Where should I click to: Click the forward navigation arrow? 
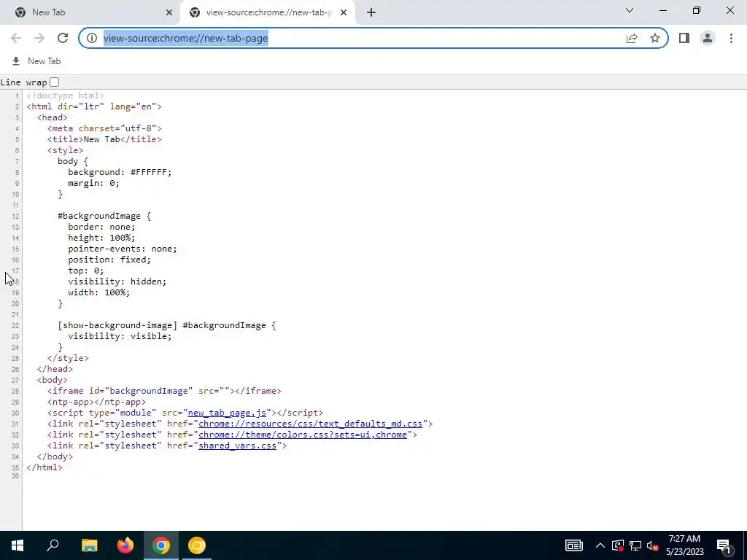[x=39, y=38]
